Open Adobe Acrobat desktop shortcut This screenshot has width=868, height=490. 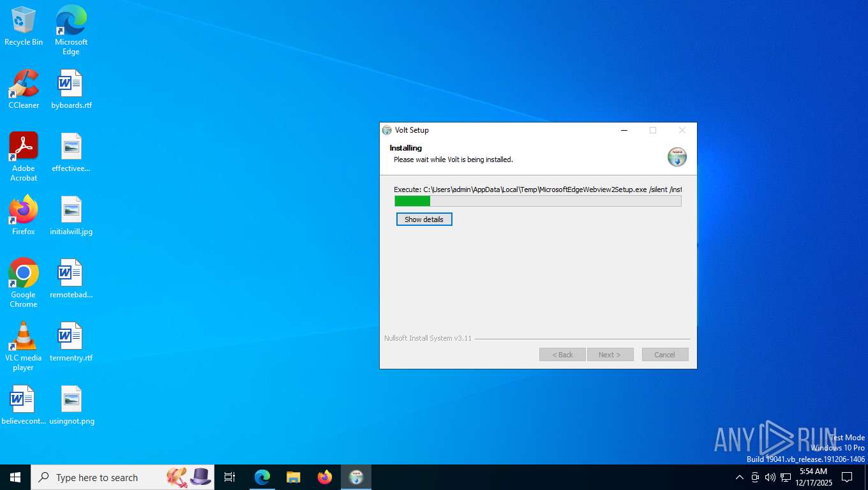coord(24,156)
